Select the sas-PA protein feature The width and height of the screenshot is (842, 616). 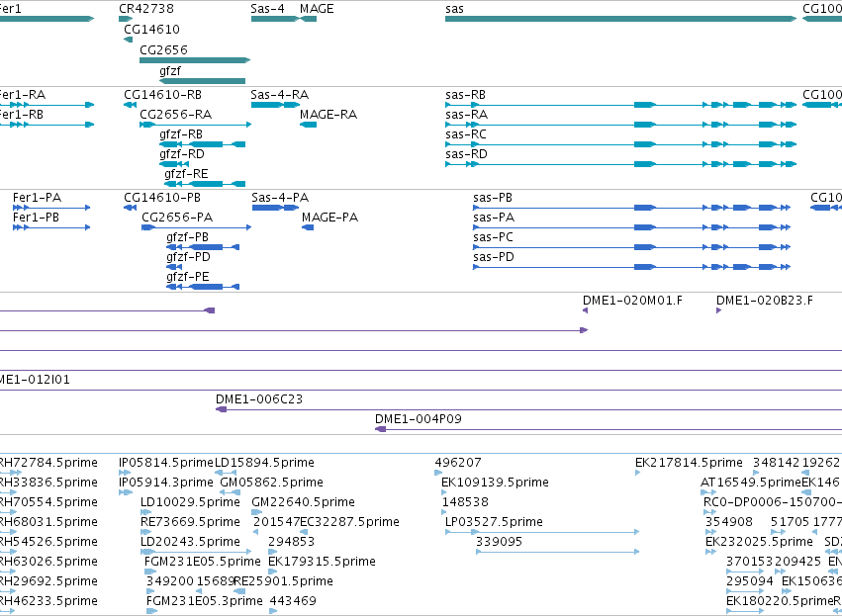pos(631,227)
